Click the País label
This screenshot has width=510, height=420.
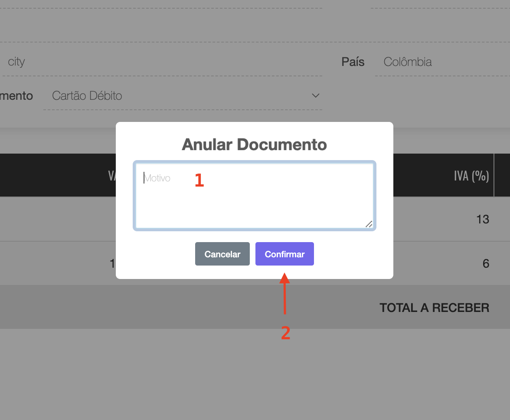point(353,62)
